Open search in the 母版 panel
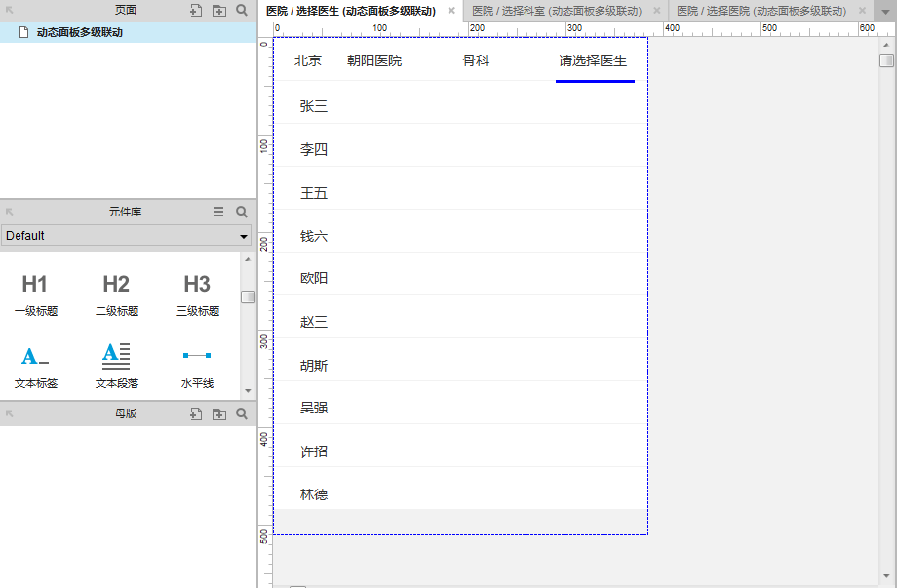This screenshot has height=588, width=897. click(241, 413)
